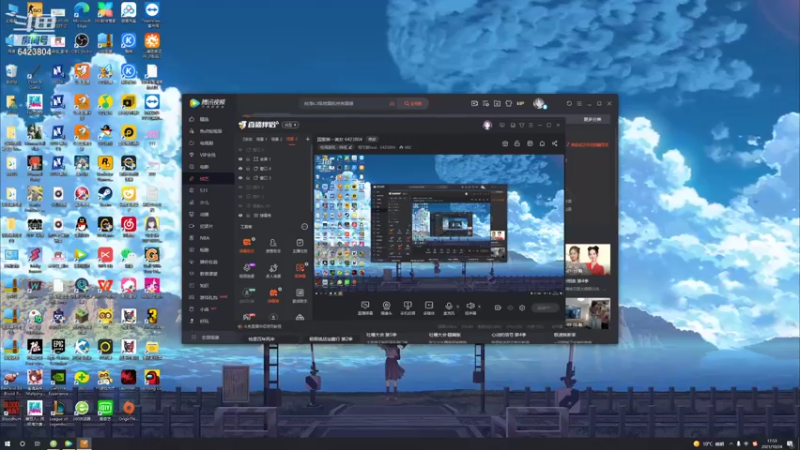Open the S11 section in Tencent Video sidebar
This screenshot has width=800, height=450.
click(203, 190)
